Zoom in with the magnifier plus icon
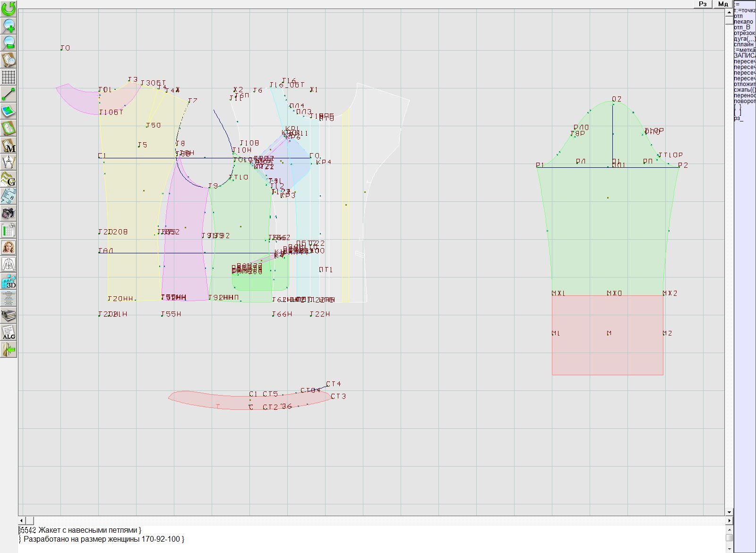This screenshot has width=756, height=553. click(9, 26)
